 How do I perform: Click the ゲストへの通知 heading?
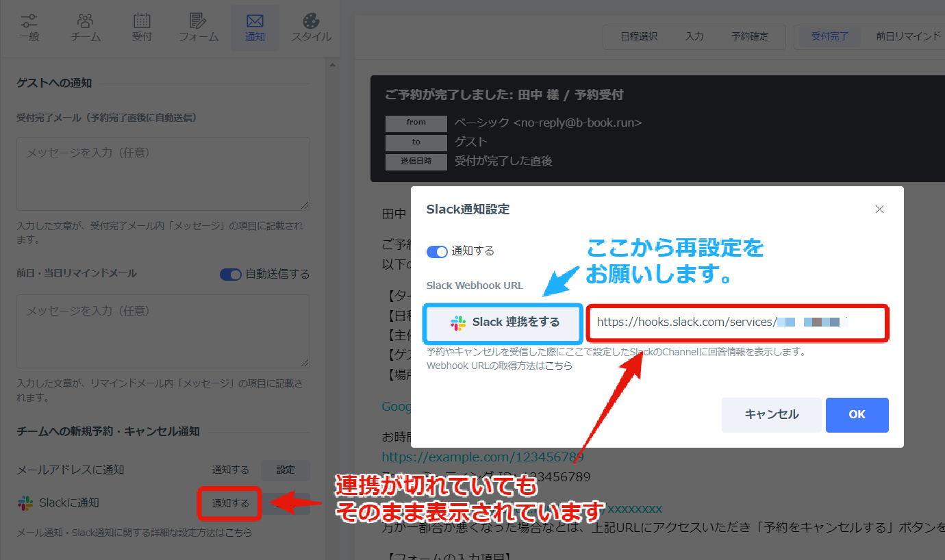point(54,83)
